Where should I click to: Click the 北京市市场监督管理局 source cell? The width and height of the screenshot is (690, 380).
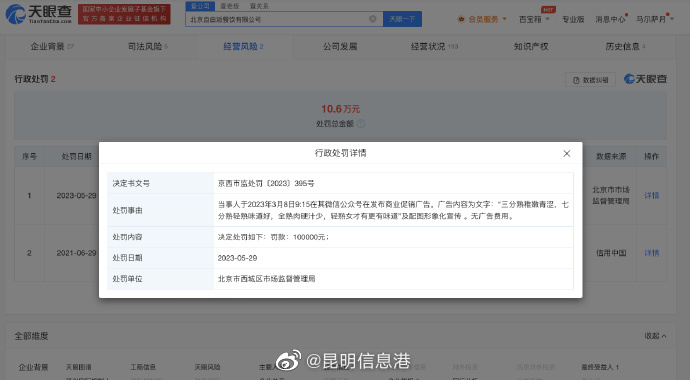[x=611, y=195]
